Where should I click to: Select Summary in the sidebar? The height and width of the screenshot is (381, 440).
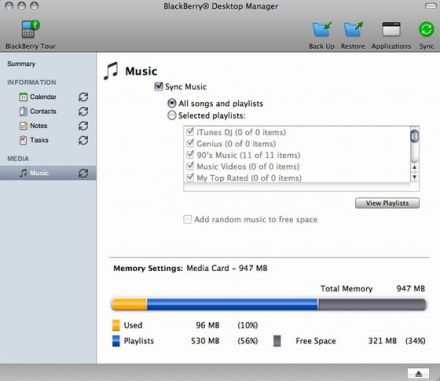coord(21,64)
